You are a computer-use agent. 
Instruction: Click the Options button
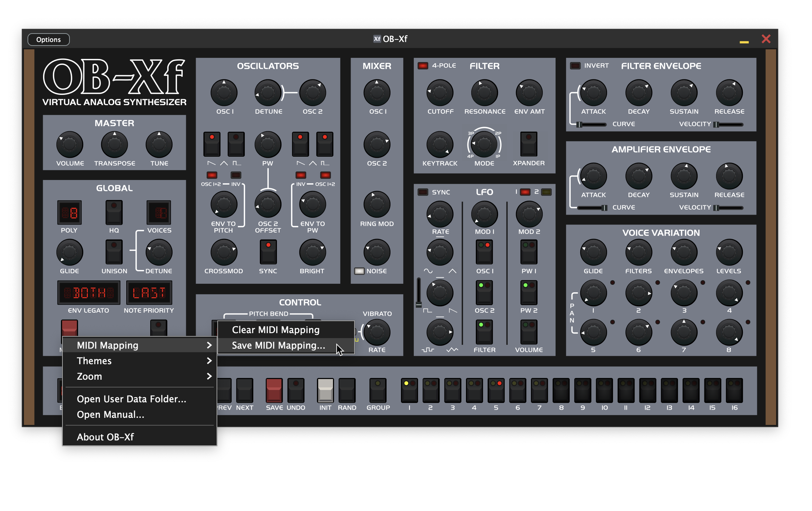[x=48, y=40]
